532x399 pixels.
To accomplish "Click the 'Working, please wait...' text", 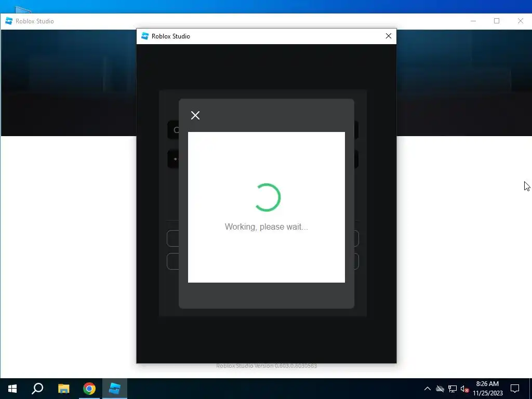I will (267, 227).
